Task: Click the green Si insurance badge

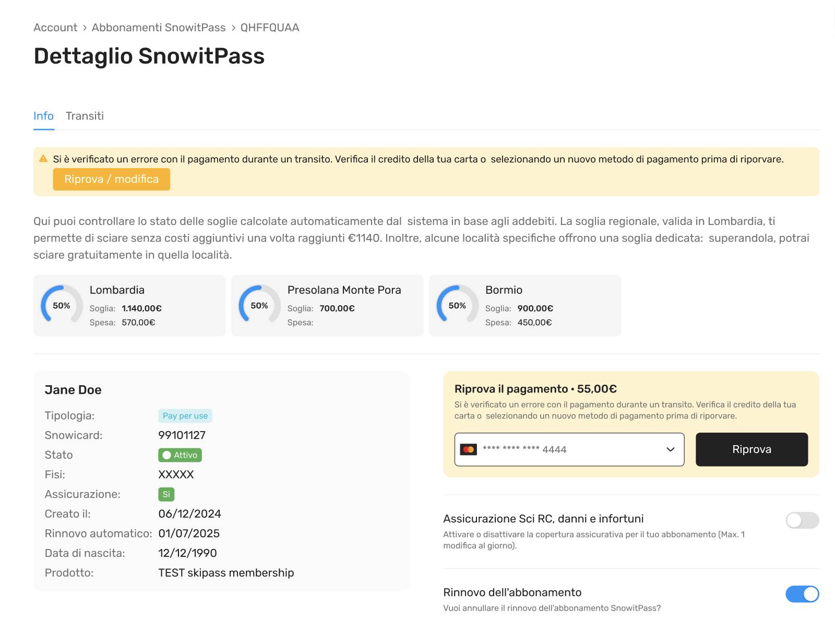Action: click(x=166, y=494)
